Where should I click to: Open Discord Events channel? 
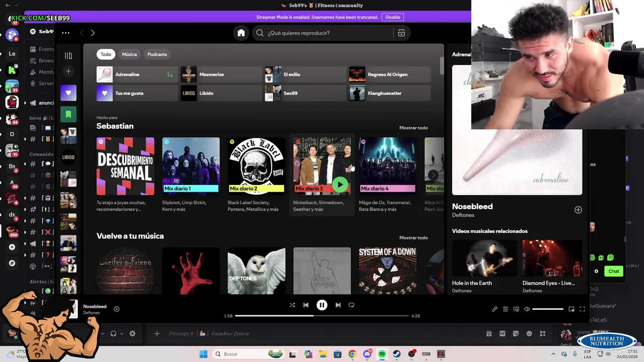coord(42,49)
